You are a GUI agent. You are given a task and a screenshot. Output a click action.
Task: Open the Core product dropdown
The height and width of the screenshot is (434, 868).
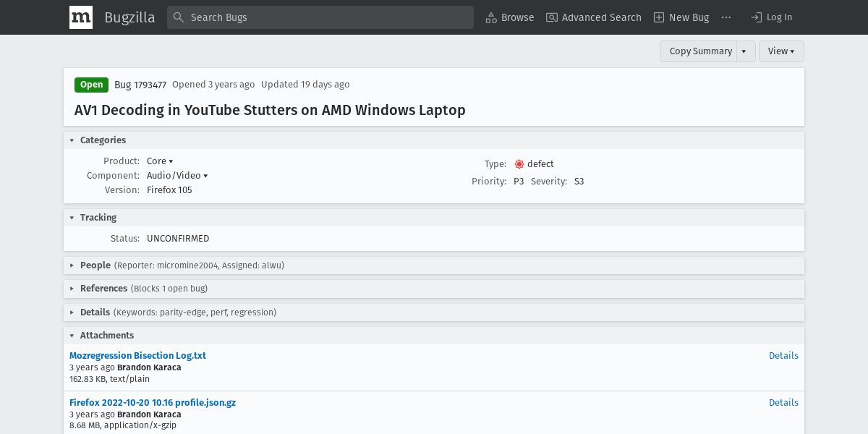pos(160,161)
